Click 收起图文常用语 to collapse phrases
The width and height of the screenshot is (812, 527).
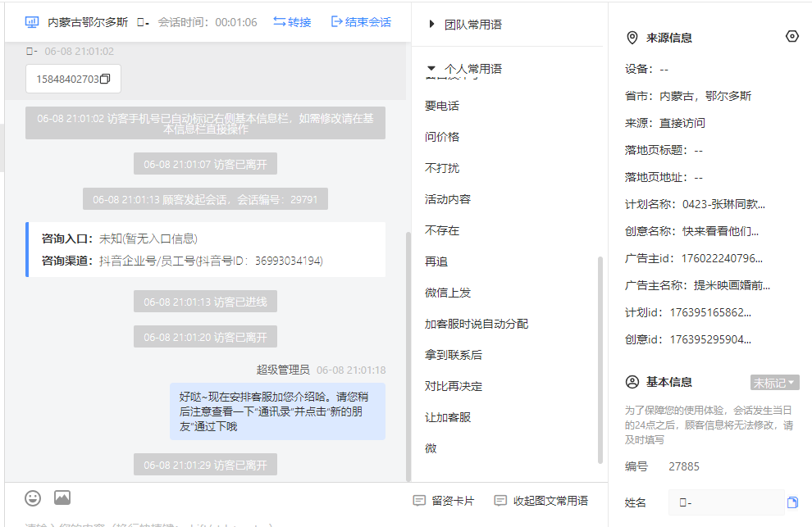[541, 501]
